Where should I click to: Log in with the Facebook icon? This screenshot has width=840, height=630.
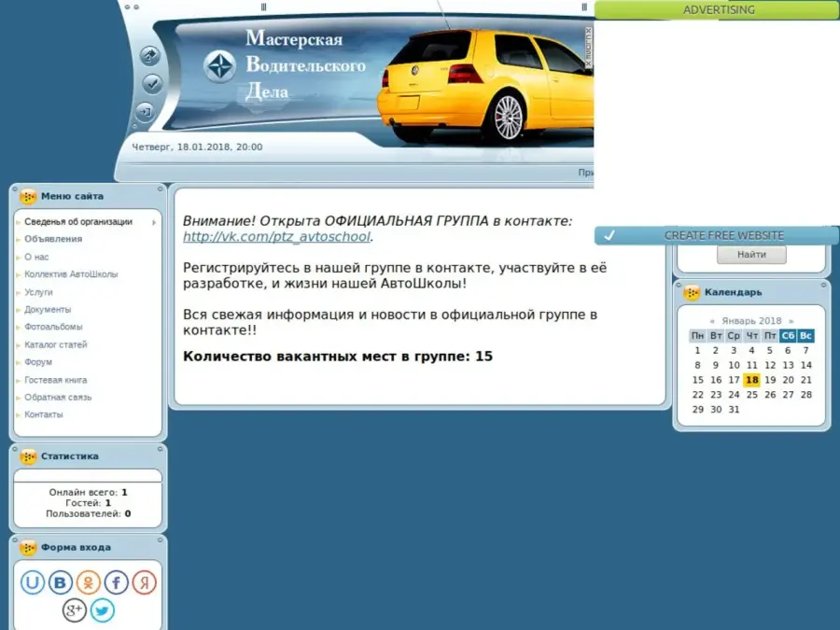coord(117,583)
